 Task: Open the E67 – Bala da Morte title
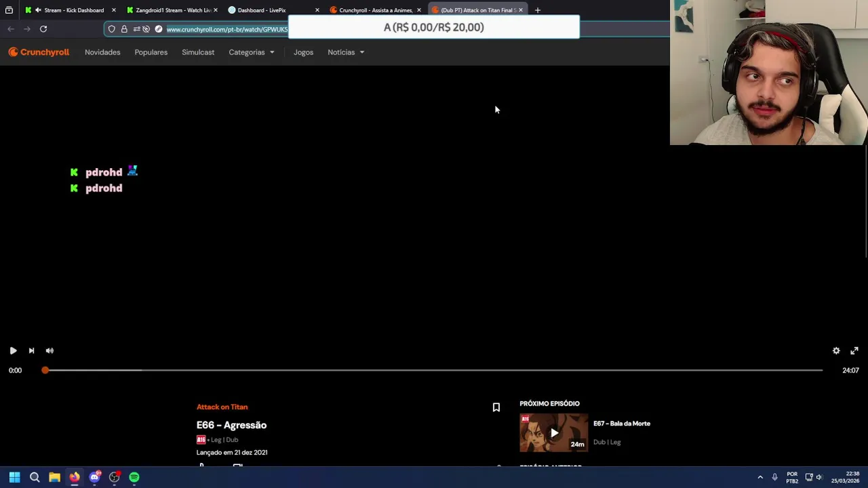[621, 424]
